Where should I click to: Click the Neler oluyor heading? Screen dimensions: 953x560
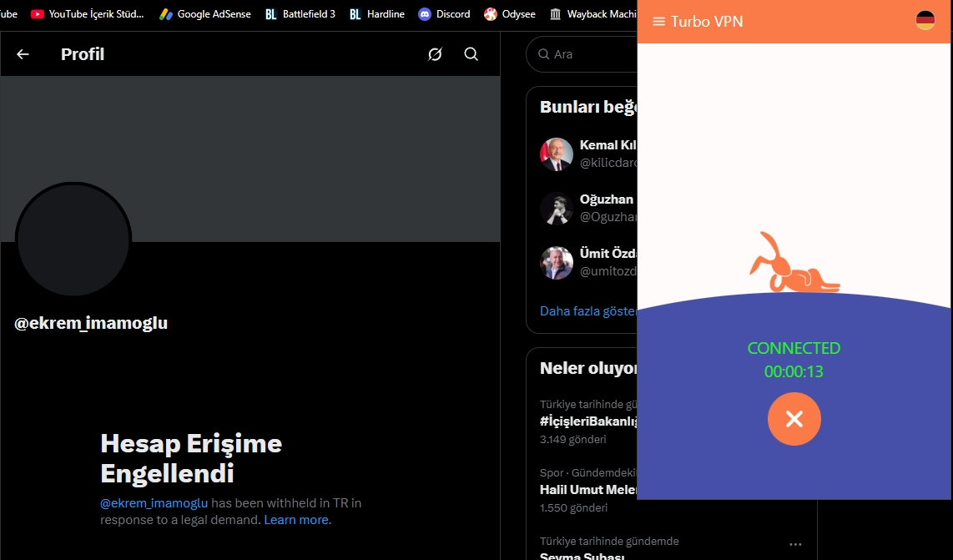[587, 369]
